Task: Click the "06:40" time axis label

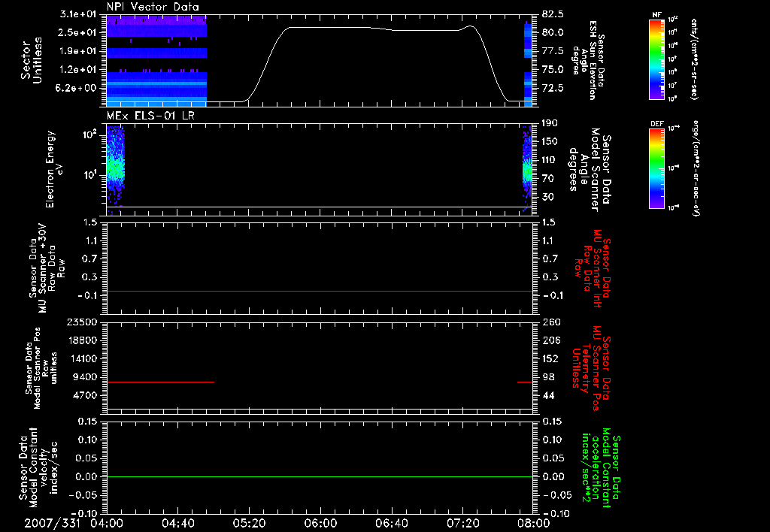Action: point(391,523)
